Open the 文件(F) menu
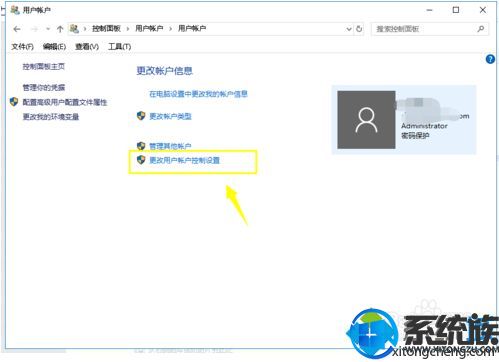This screenshot has width=499, height=362. (x=22, y=47)
